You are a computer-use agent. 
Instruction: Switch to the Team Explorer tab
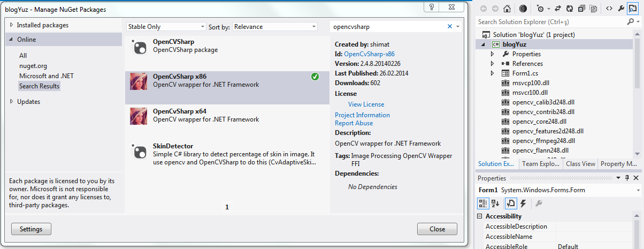point(540,164)
